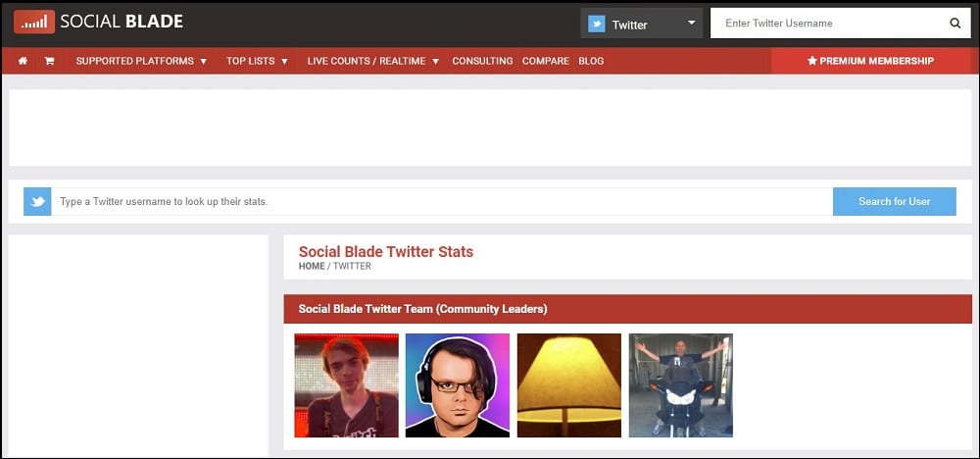980x459 pixels.
Task: Open the Twitter platform dropdown
Action: [642, 24]
